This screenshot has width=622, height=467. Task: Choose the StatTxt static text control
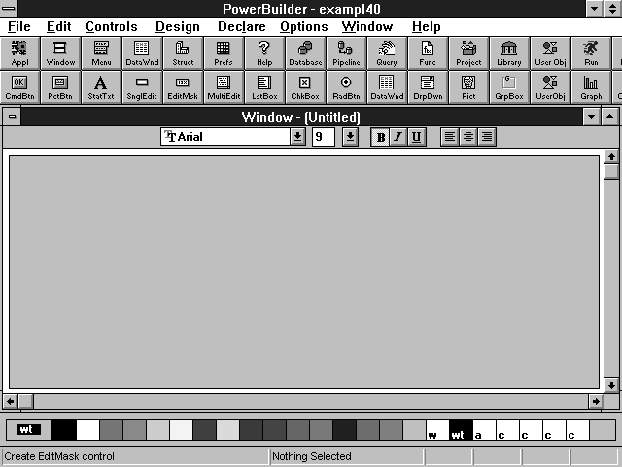(100, 87)
